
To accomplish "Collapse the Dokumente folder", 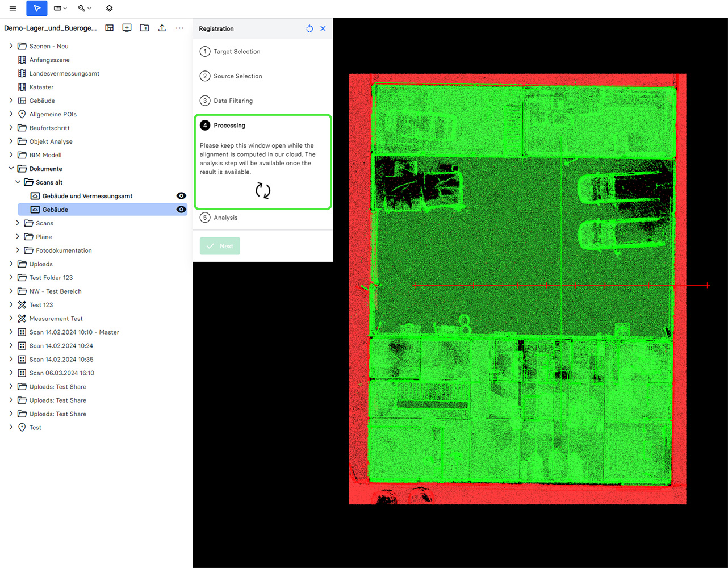I will pyautogui.click(x=11, y=169).
